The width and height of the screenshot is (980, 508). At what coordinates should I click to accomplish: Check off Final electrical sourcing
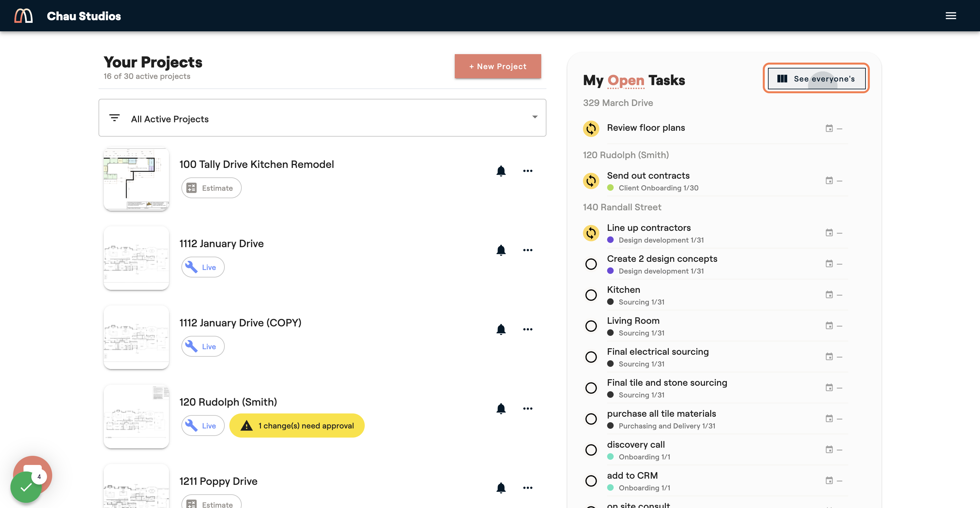pyautogui.click(x=591, y=357)
